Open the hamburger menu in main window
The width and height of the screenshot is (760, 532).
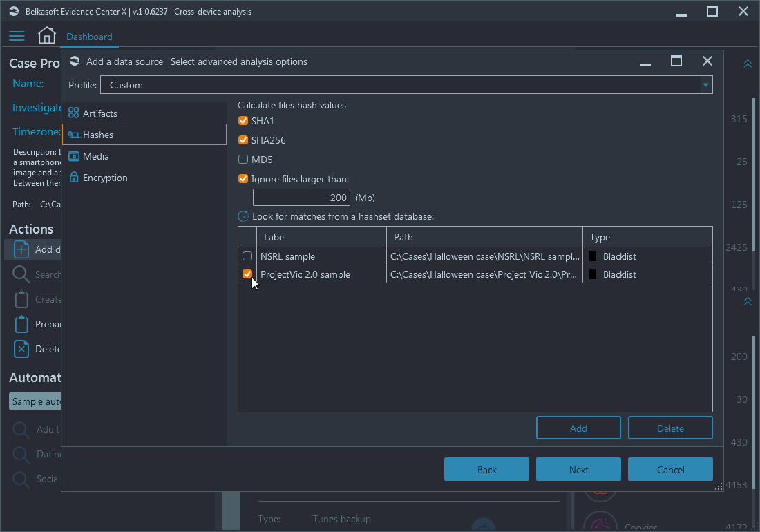point(17,36)
